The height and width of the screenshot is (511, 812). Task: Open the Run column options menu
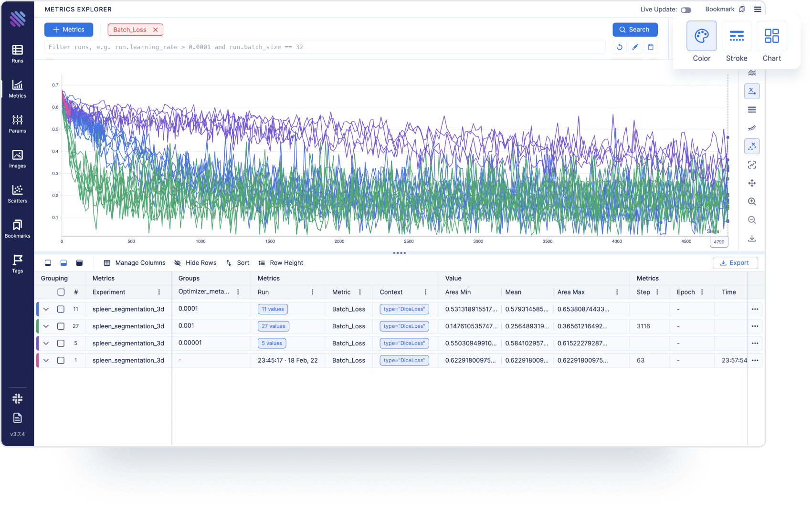313,292
